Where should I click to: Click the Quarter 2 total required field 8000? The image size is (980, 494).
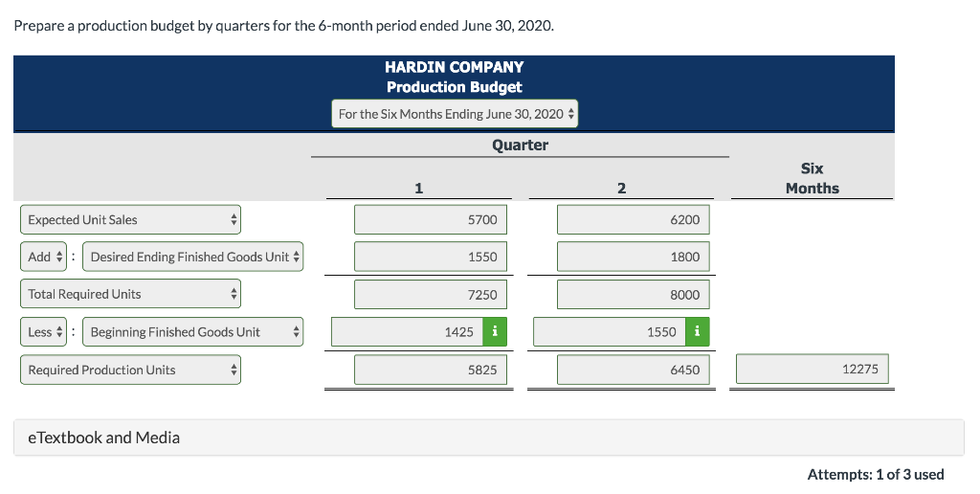(x=634, y=295)
